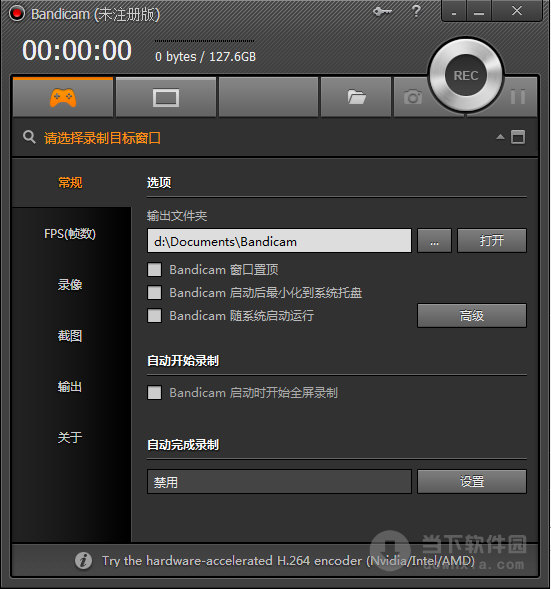The width and height of the screenshot is (551, 589).
Task: Take a screenshot with the camera icon
Action: [413, 97]
